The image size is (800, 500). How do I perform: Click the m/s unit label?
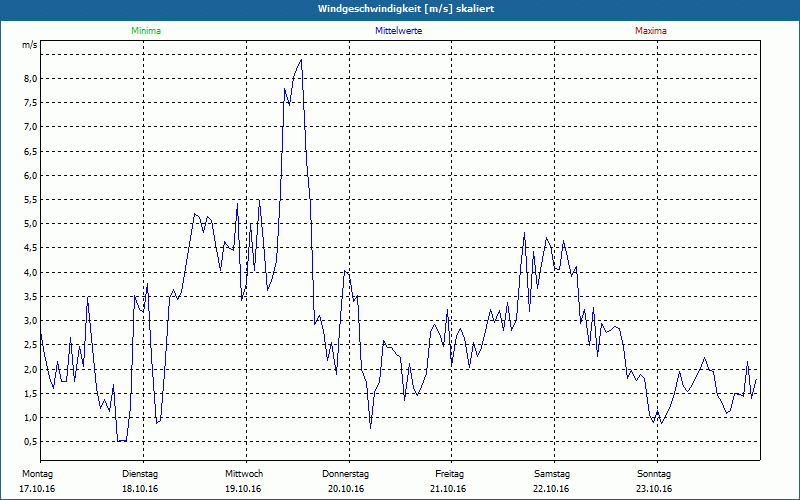point(30,45)
